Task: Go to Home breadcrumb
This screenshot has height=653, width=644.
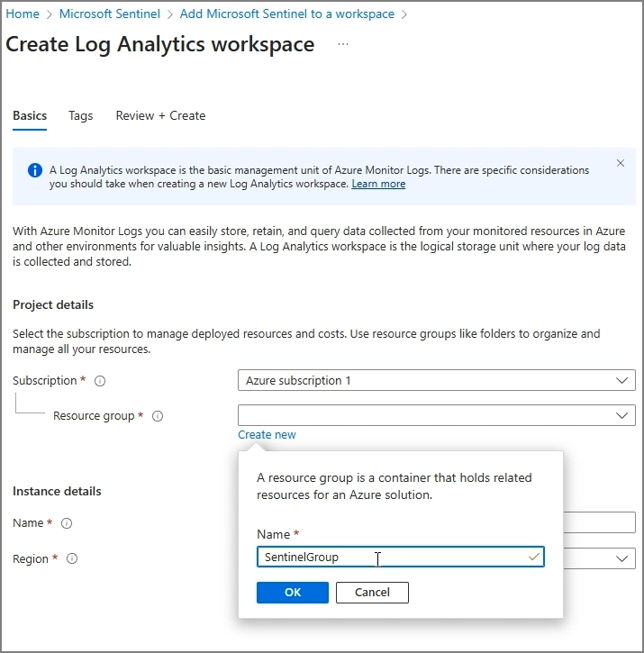Action: [x=23, y=14]
